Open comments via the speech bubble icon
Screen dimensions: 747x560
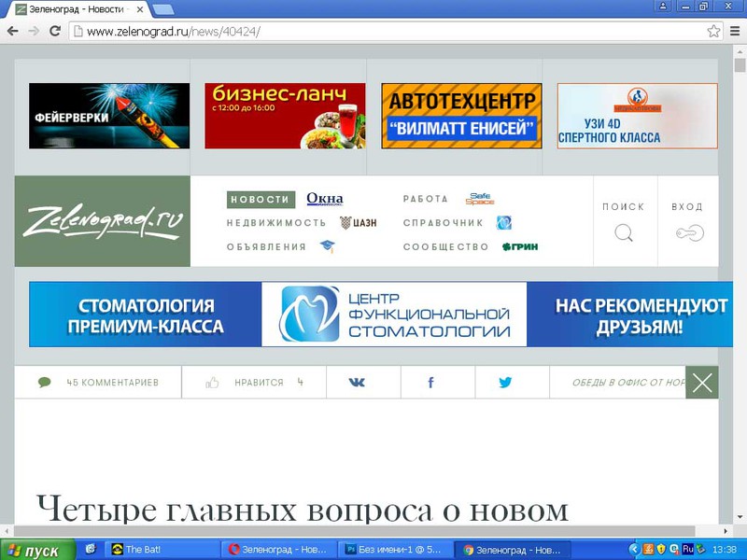click(44, 383)
